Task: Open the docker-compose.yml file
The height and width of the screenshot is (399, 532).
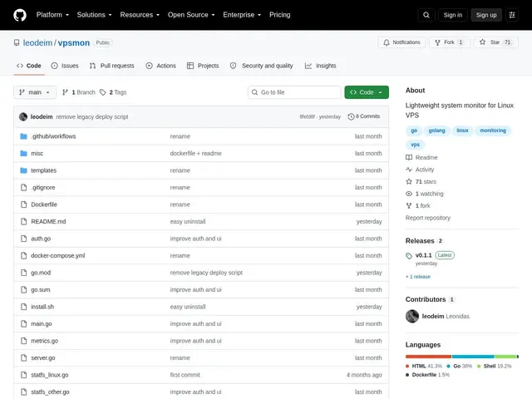Action: click(58, 255)
